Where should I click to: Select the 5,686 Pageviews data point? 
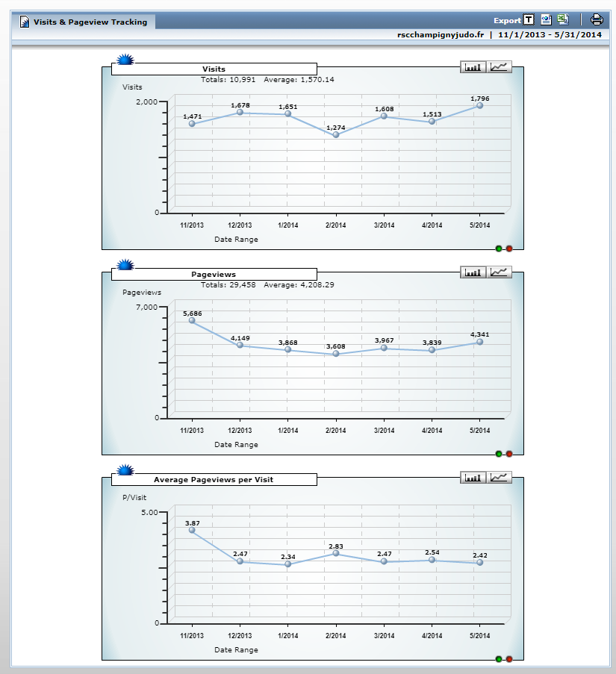pos(192,320)
